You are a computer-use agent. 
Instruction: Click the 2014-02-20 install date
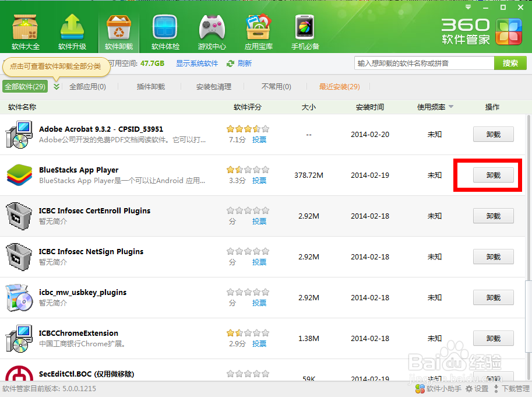point(370,134)
